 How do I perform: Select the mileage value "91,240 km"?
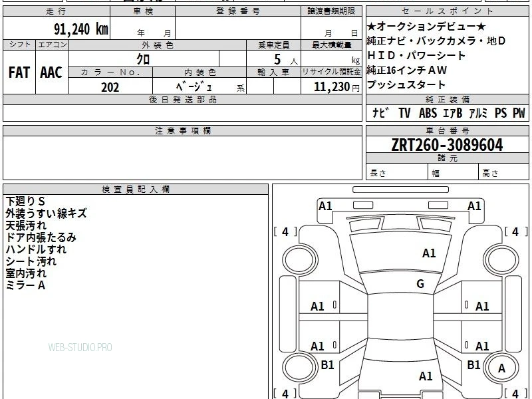point(81,29)
